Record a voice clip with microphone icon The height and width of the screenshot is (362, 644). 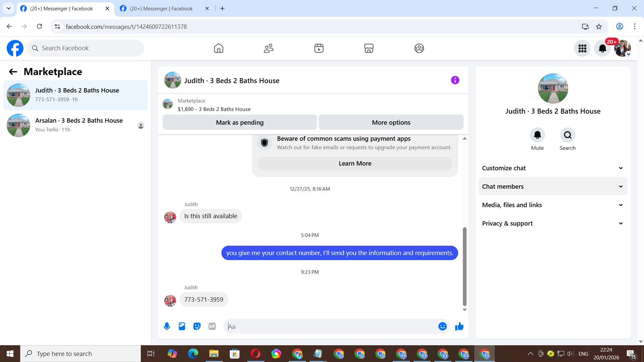coord(167,326)
